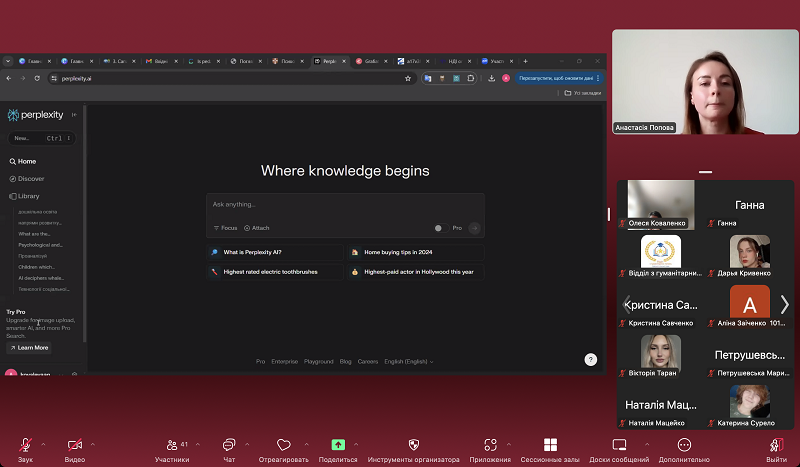Click the Learn More button under Try Pro
This screenshot has width=800, height=467.
pos(29,348)
